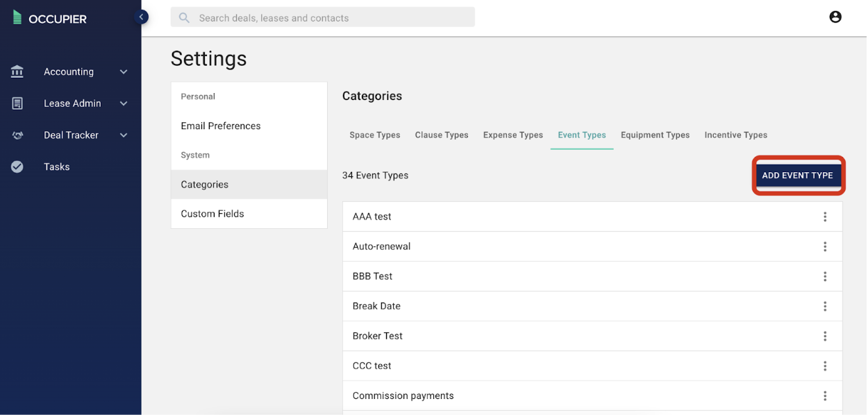Switch to the Equipment Types tab
Image resolution: width=868 pixels, height=415 pixels.
point(655,135)
